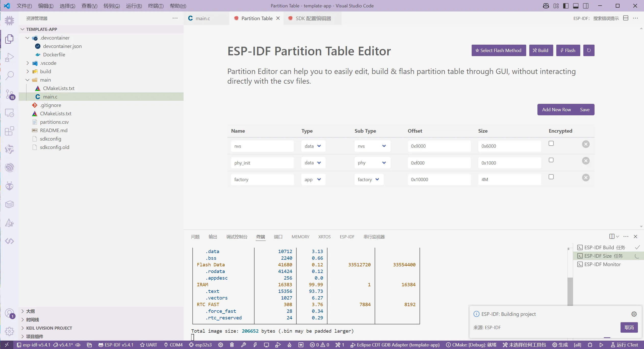Screen dimensions: 644x349
Task: Enable Encrypted checkbox for nvs partition
Action: tap(551, 143)
